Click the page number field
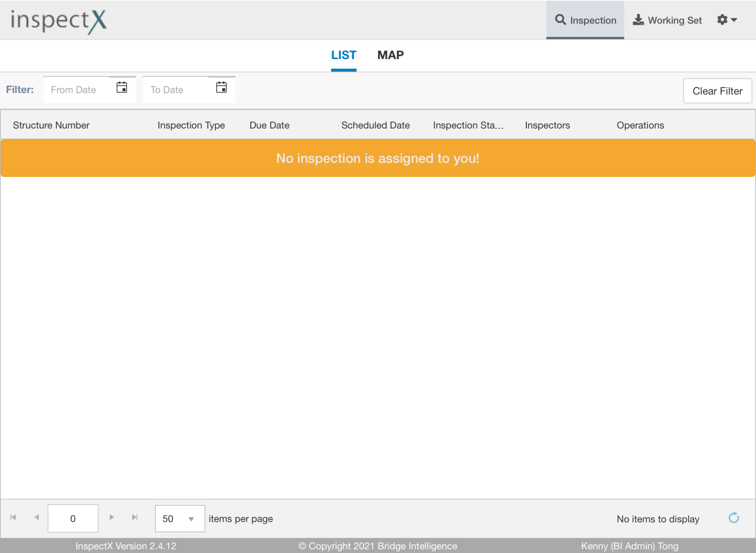Viewport: 756px width, 553px height. [x=73, y=518]
